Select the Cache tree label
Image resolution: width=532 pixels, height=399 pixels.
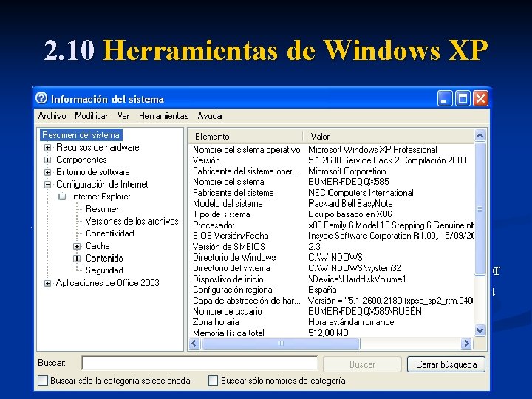(98, 246)
